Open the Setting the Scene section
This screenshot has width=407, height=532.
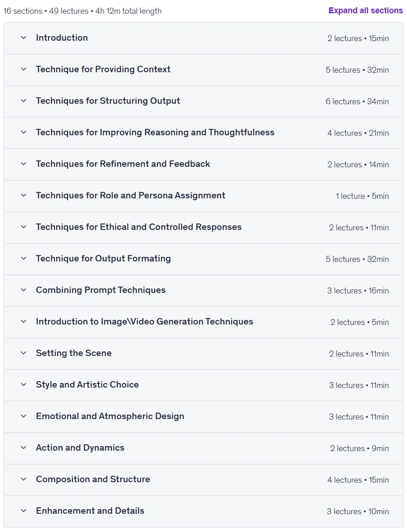204,354
